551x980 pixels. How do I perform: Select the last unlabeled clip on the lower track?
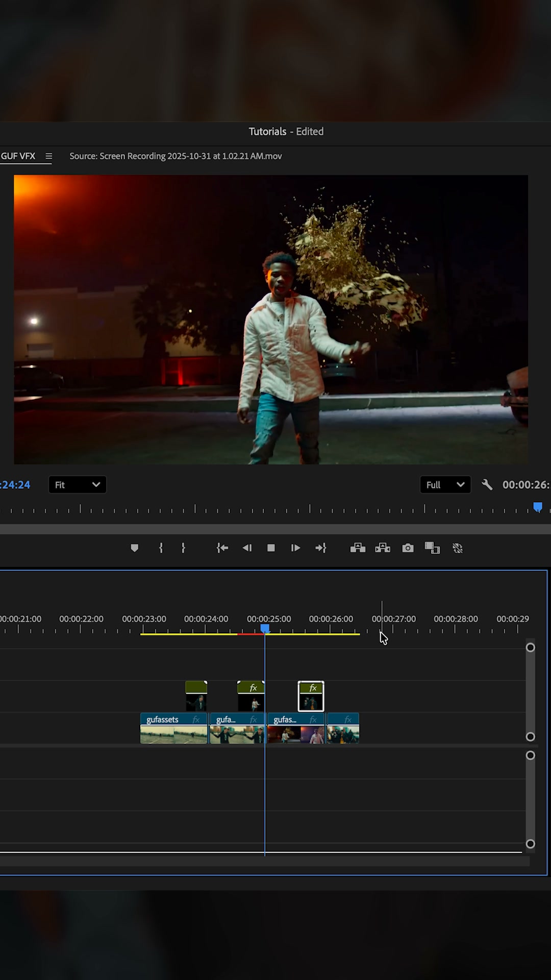click(x=343, y=728)
